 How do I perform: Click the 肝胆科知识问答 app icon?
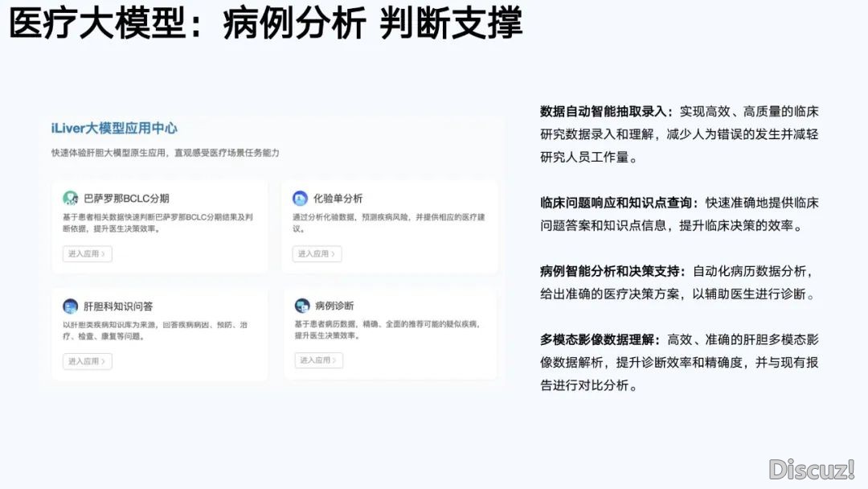coord(70,306)
